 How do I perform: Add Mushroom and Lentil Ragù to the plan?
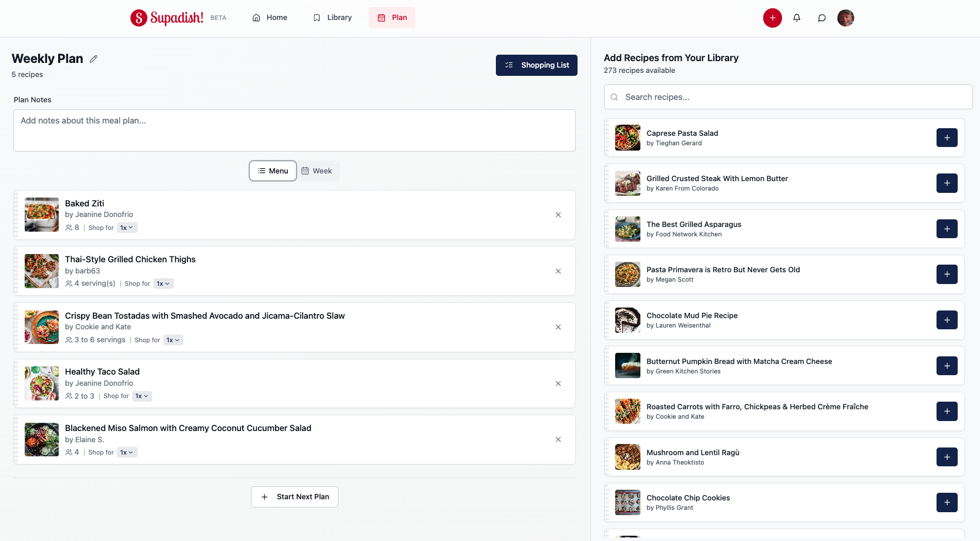click(x=947, y=457)
